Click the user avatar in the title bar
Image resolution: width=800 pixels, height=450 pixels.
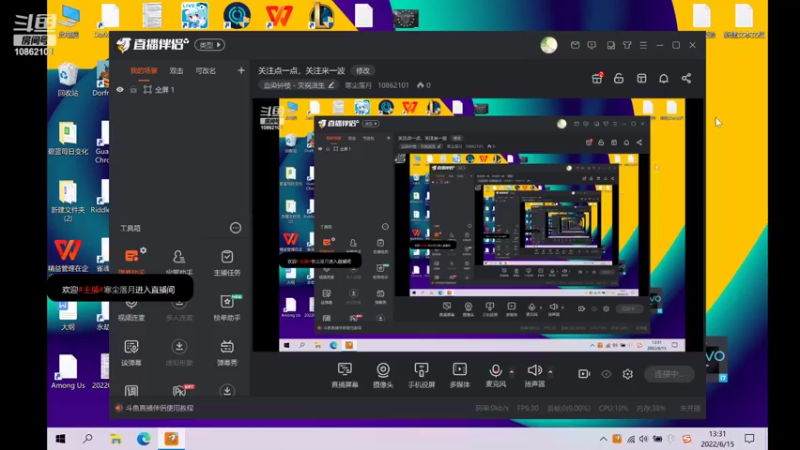click(x=549, y=45)
